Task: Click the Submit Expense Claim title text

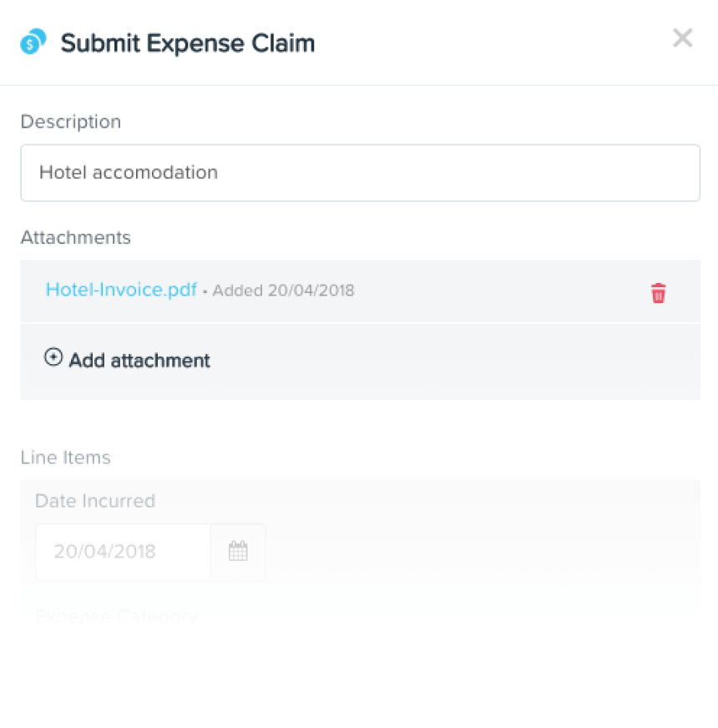Action: click(x=187, y=43)
